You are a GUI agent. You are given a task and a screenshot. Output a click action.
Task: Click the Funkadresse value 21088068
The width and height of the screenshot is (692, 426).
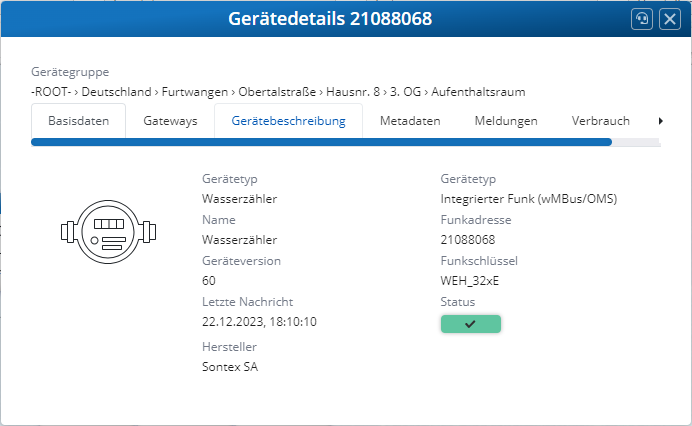pos(467,240)
